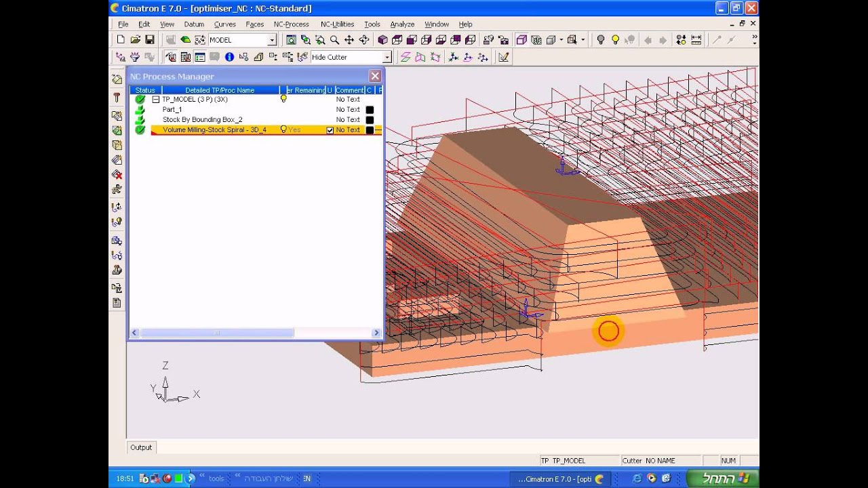Save the document with the floppy disk icon
The width and height of the screenshot is (868, 488).
[150, 40]
